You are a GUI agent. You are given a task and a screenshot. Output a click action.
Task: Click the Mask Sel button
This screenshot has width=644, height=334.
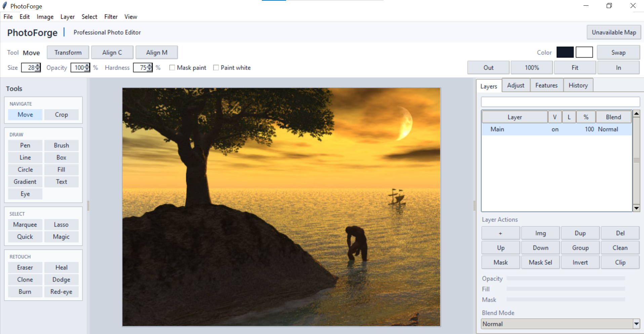540,262
